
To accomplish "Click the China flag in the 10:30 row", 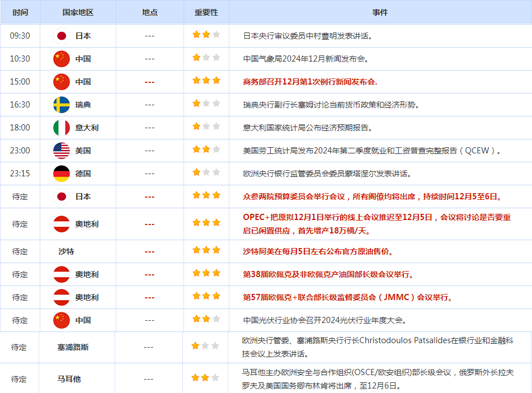I will (62, 59).
